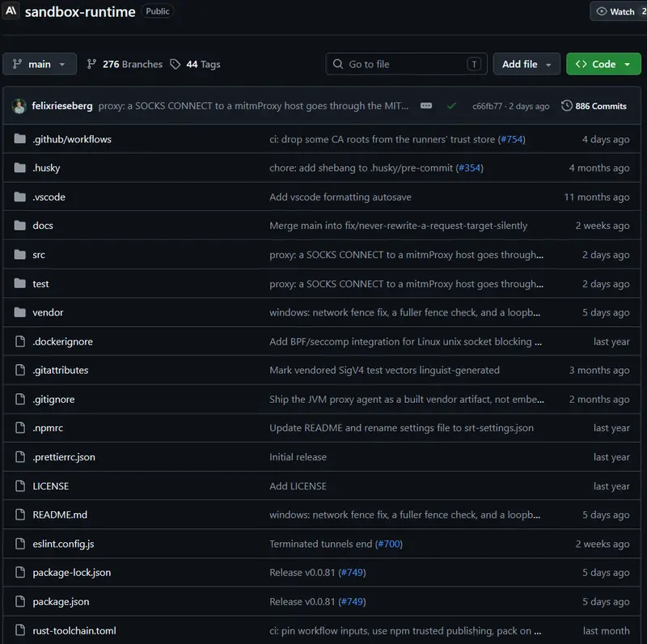Open commit hash c66fb77
This screenshot has height=644, width=647.
[487, 106]
